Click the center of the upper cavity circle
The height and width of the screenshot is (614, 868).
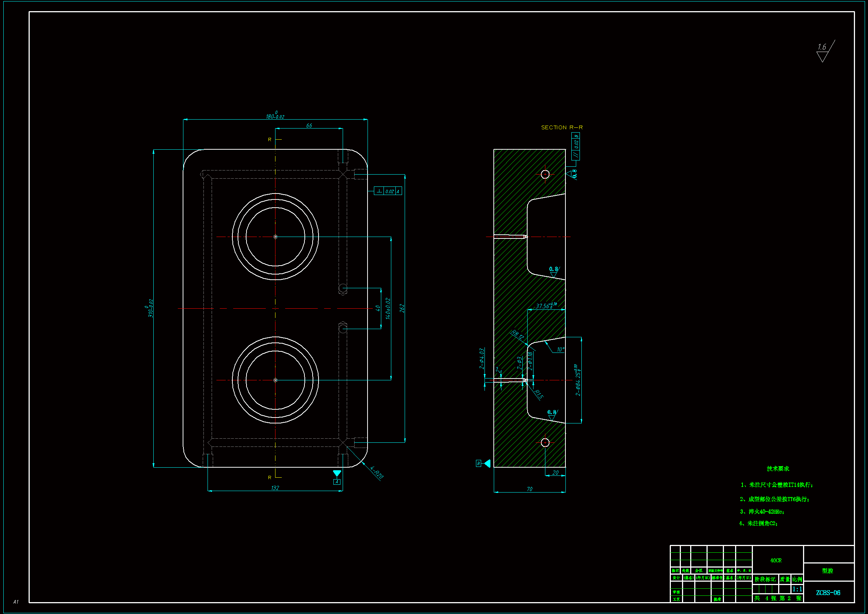click(x=275, y=237)
